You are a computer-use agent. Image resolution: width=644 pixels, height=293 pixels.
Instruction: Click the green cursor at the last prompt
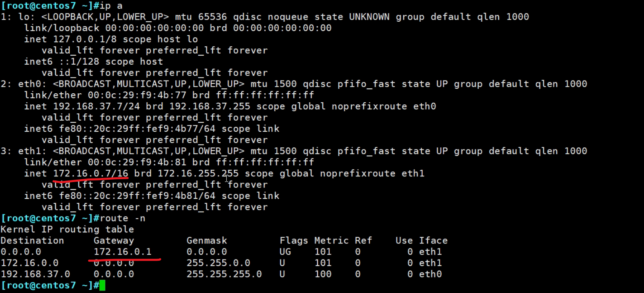(102, 285)
